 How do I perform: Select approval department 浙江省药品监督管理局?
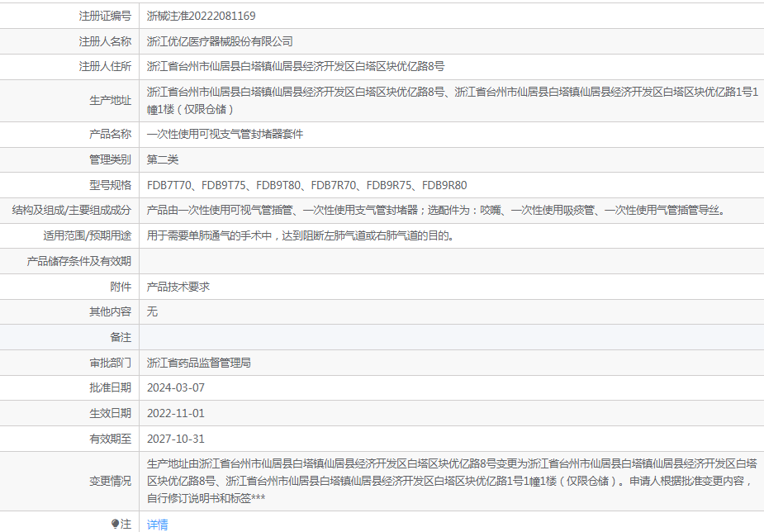[199, 363]
